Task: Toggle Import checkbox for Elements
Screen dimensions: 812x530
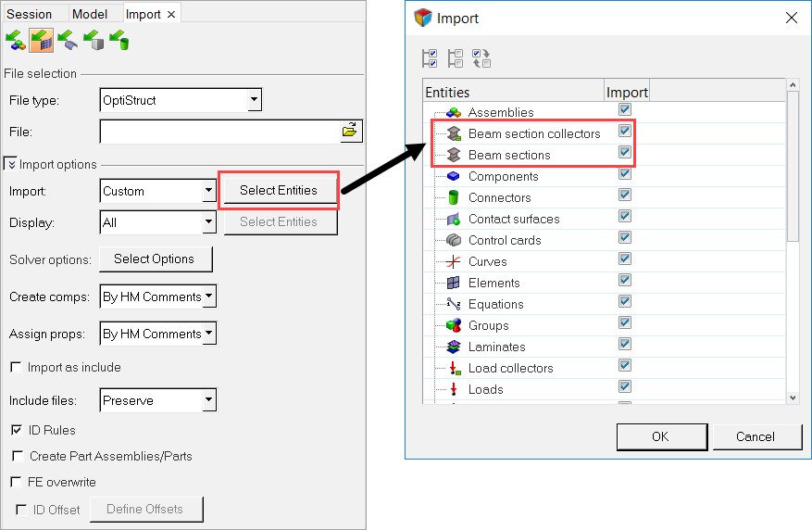Action: tap(625, 280)
